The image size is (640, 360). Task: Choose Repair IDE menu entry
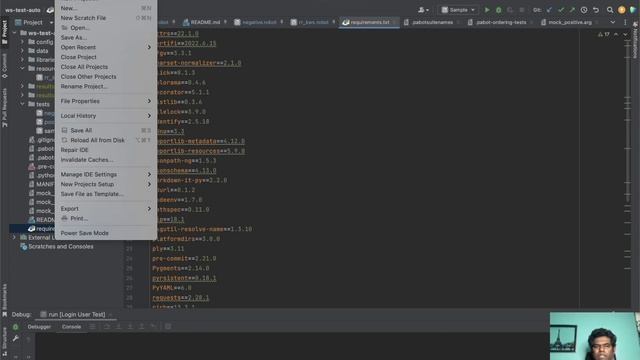click(106, 150)
